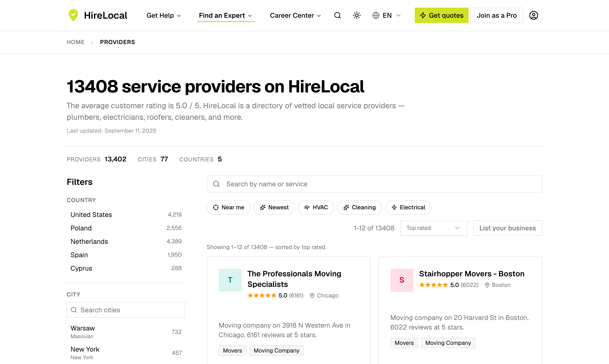Screen dimensions: 609x364
Task: Filter by United States country
Action: tap(126, 215)
